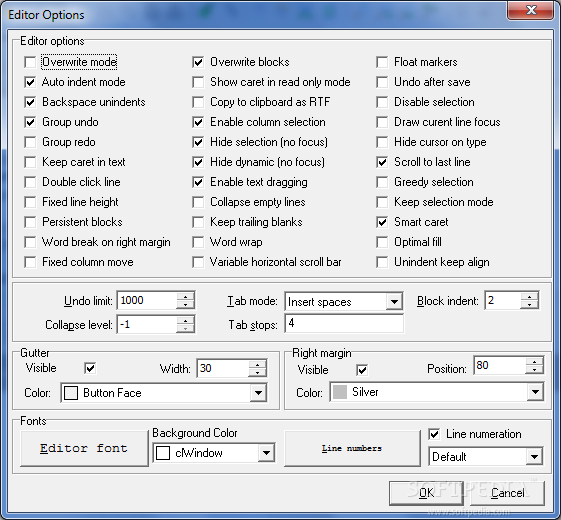Enable Optimal fill option

pyautogui.click(x=382, y=243)
